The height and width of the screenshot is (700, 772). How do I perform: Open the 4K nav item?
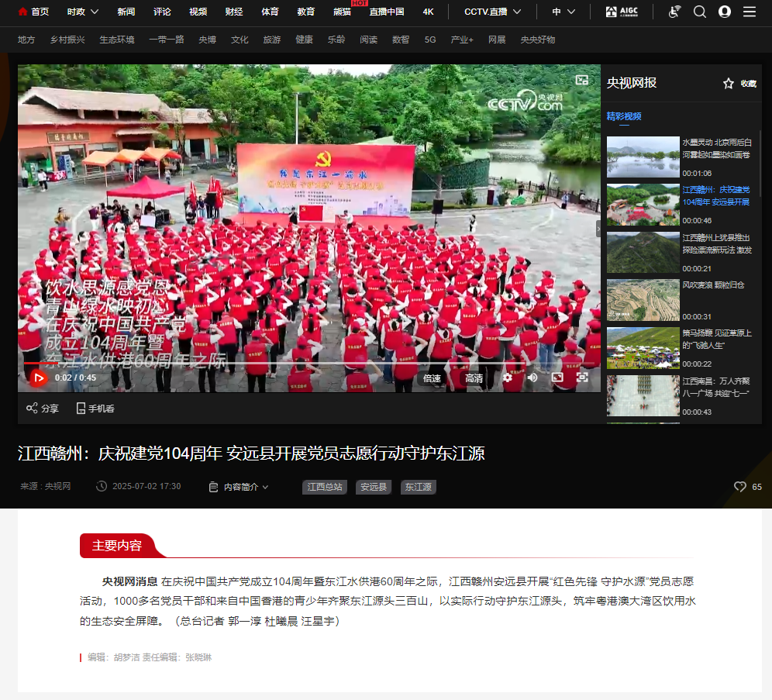click(x=429, y=12)
